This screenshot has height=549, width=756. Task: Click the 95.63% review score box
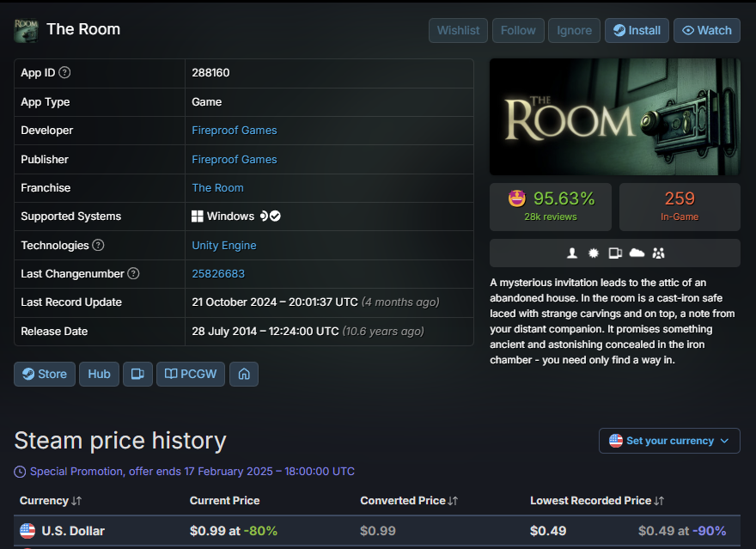point(551,207)
